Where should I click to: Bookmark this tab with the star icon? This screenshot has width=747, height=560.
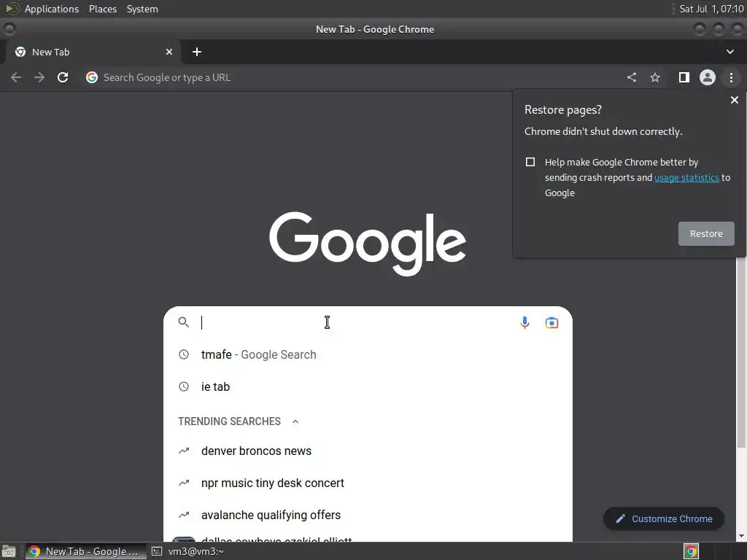tap(655, 77)
